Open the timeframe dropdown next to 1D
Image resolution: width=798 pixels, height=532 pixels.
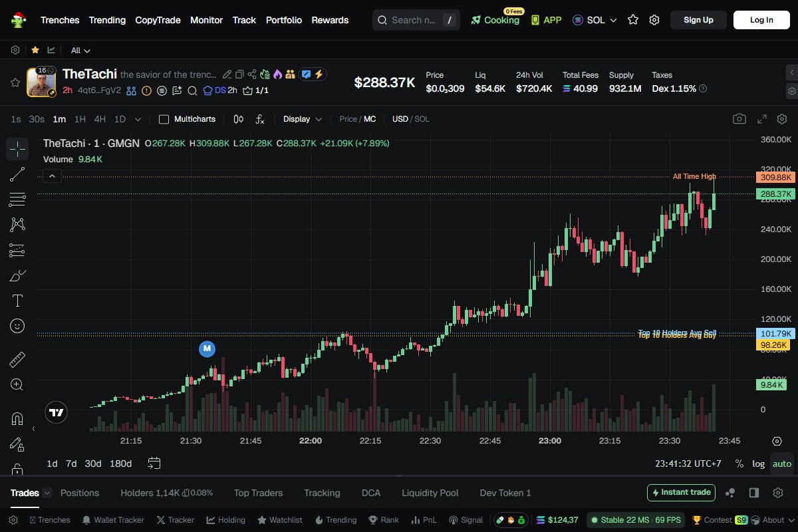(x=138, y=119)
